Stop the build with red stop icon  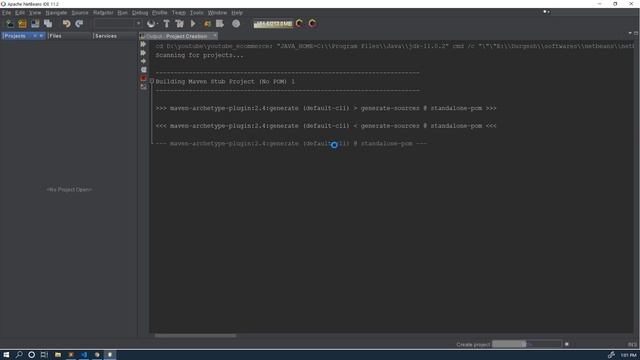click(143, 78)
